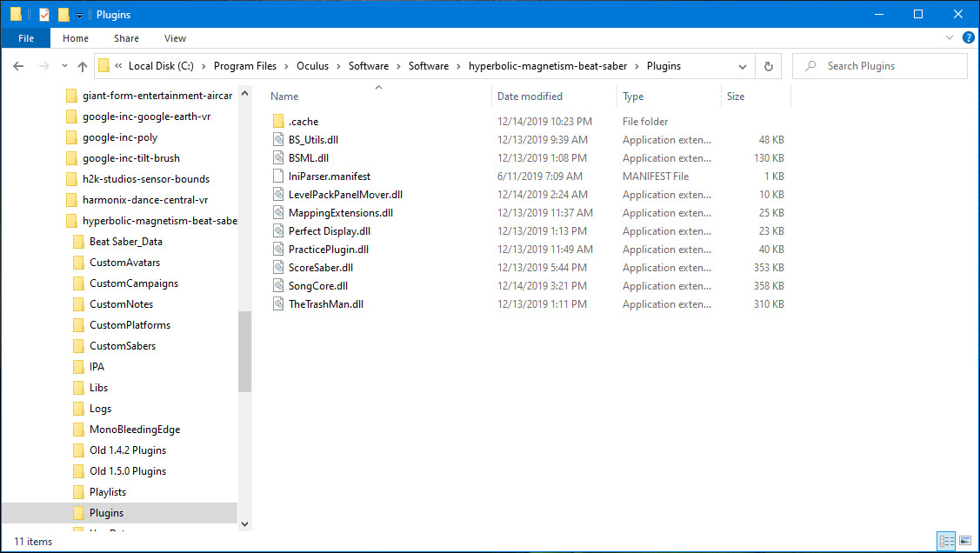
Task: Select the LevelPackPanelMover.dll file icon
Action: 278,194
